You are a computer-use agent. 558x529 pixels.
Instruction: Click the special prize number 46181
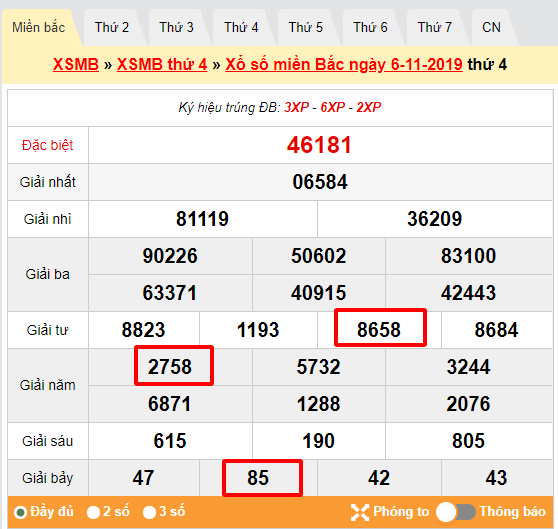[319, 145]
